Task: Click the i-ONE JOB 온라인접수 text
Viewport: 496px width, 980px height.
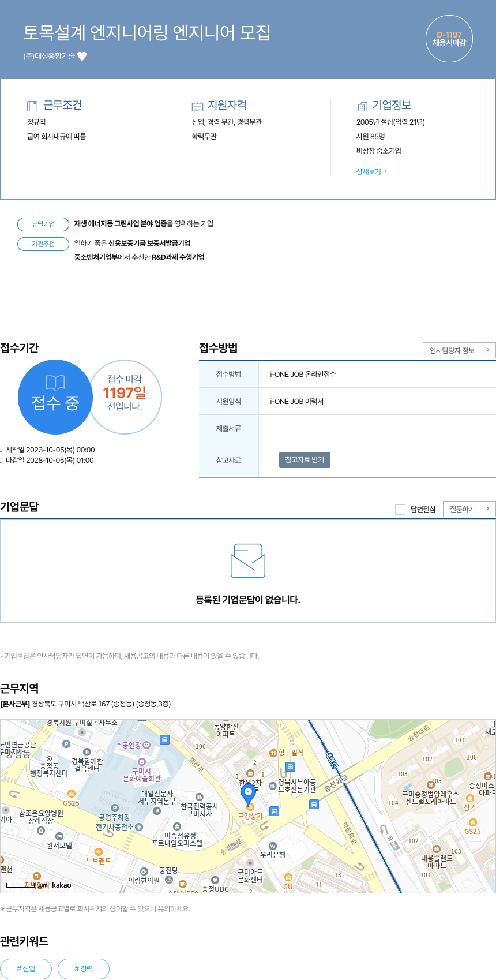Action: click(303, 374)
